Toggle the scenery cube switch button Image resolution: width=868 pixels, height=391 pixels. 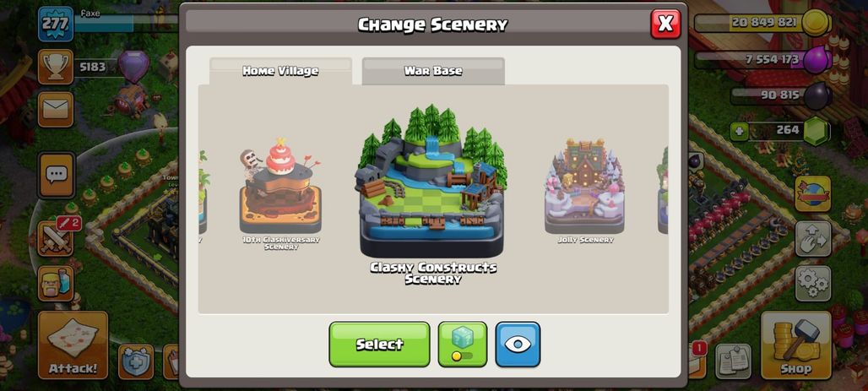coord(462,344)
